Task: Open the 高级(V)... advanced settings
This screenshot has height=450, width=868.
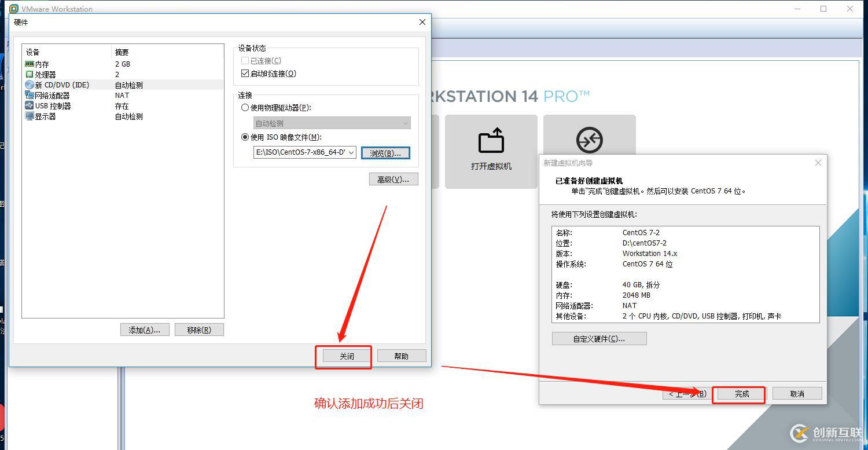Action: [393, 180]
